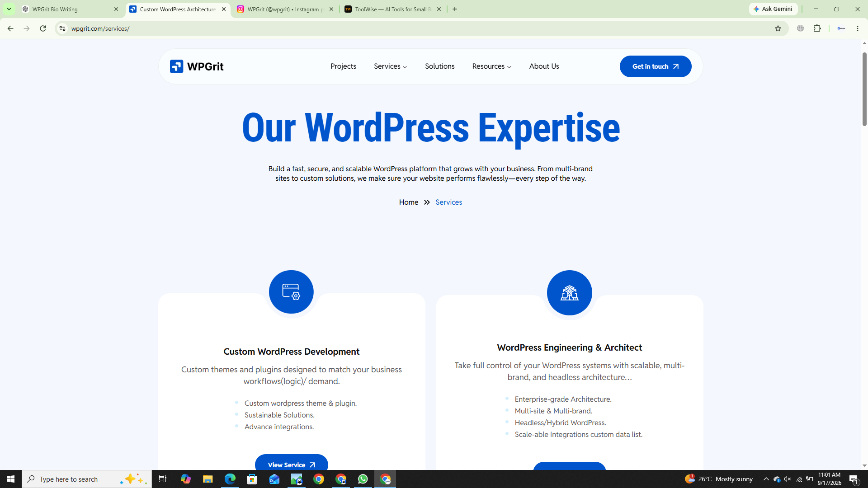Open the weather widget showing 26°C
The height and width of the screenshot is (488, 868).
coord(719,479)
